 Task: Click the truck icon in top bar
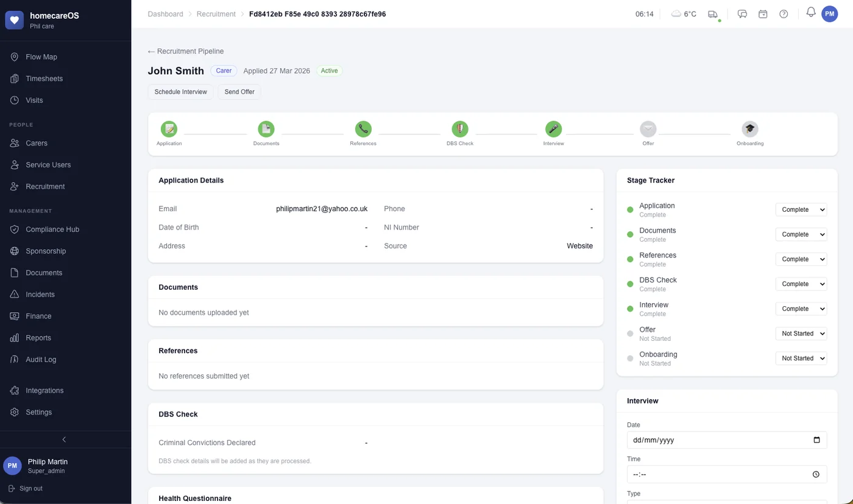(x=713, y=14)
